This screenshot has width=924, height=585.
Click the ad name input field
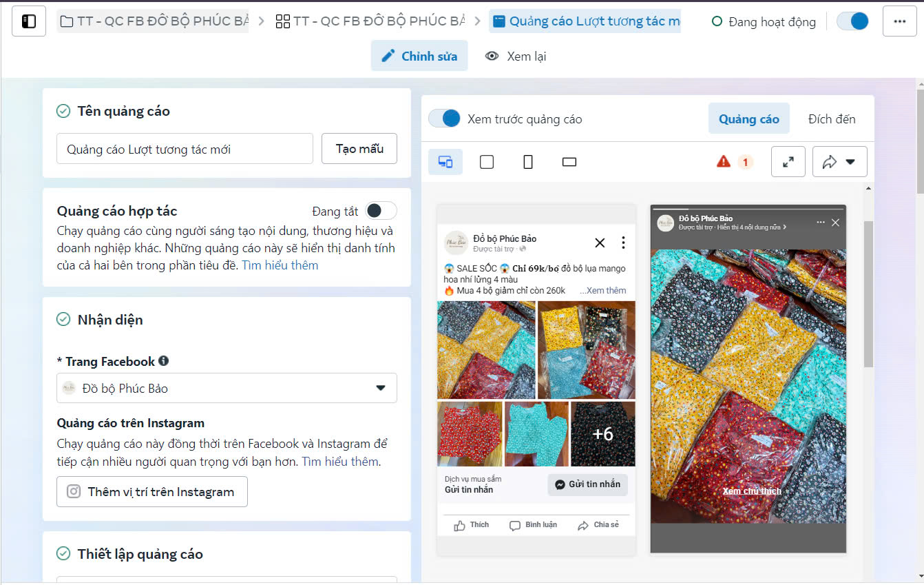point(185,149)
